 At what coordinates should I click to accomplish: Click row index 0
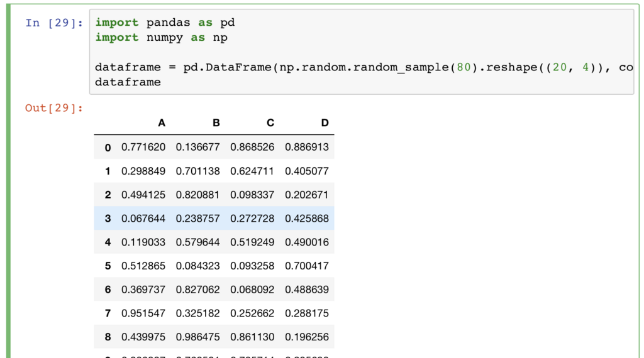click(x=108, y=147)
